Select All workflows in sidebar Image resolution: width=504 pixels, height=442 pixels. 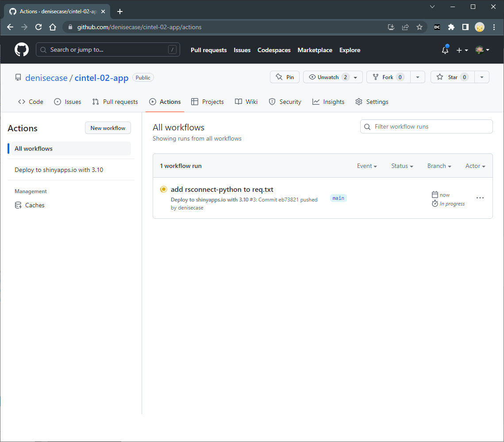tap(71, 149)
